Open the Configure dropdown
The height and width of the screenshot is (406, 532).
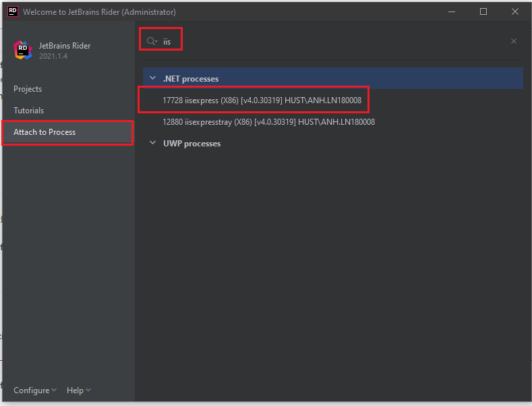tap(34, 390)
